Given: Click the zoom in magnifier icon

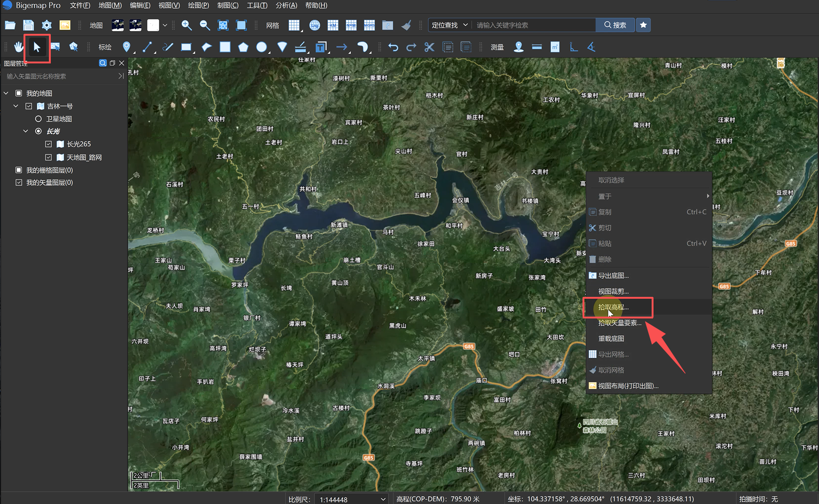Looking at the screenshot, I should click(187, 25).
